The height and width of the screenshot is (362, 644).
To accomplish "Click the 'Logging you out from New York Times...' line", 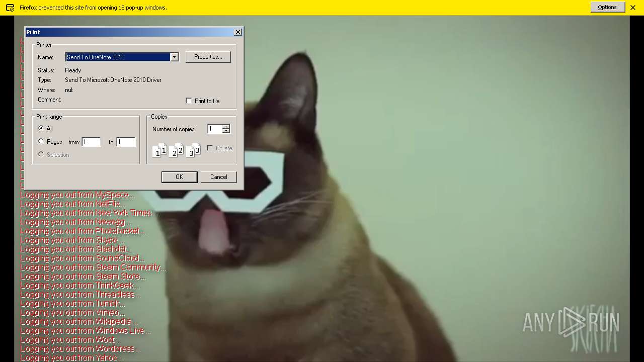I will tap(89, 213).
